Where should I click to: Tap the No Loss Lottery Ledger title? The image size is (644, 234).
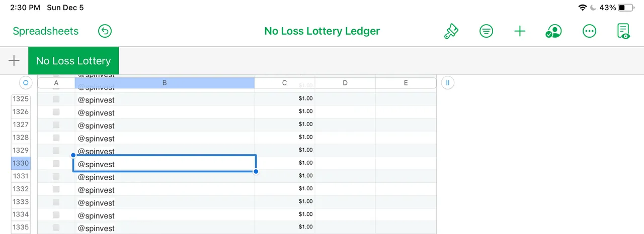click(322, 31)
